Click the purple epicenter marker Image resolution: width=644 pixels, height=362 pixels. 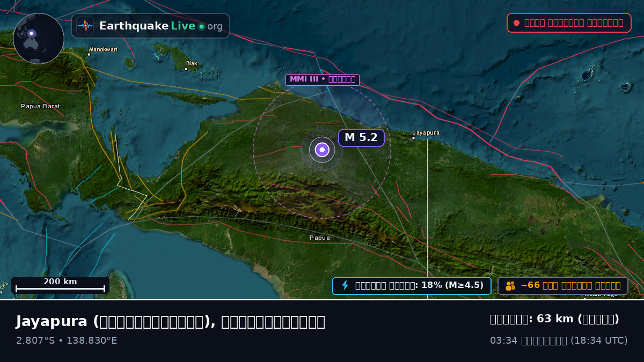322,150
